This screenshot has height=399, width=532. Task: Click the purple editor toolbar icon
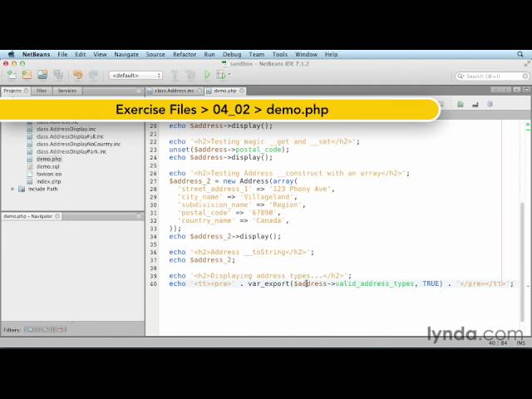pyautogui.click(x=490, y=104)
